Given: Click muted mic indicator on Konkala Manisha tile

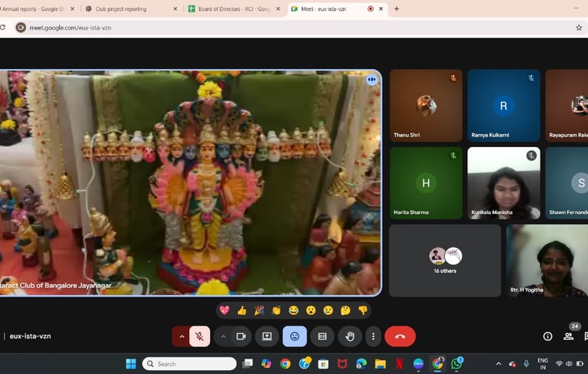Looking at the screenshot, I should (x=531, y=156).
